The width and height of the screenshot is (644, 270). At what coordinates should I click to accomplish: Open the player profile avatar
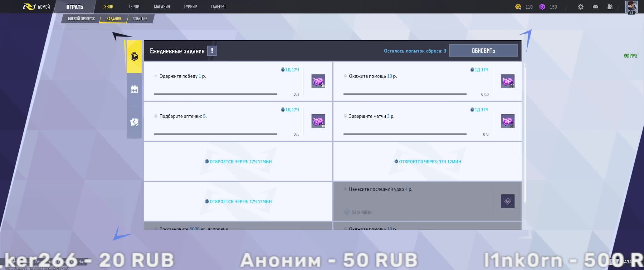point(631,7)
